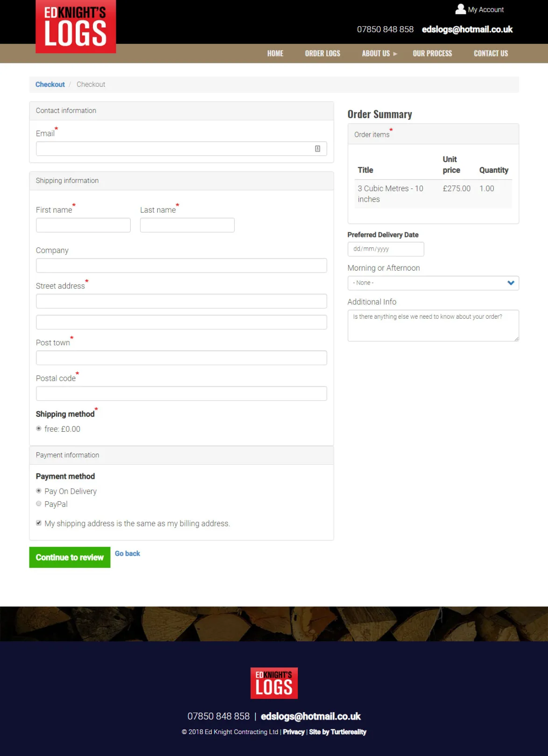The width and height of the screenshot is (548, 756).
Task: Focus the Postal code input field
Action: (182, 393)
